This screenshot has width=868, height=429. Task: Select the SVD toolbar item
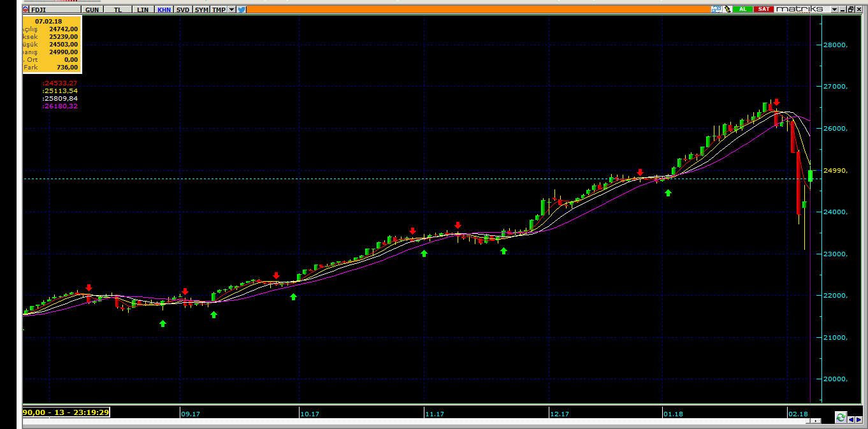point(183,10)
